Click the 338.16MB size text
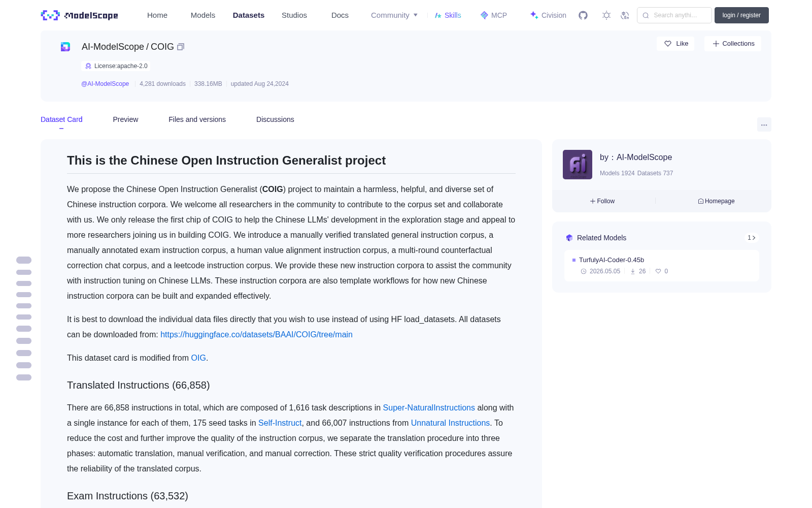The width and height of the screenshot is (812, 508). 208,84
